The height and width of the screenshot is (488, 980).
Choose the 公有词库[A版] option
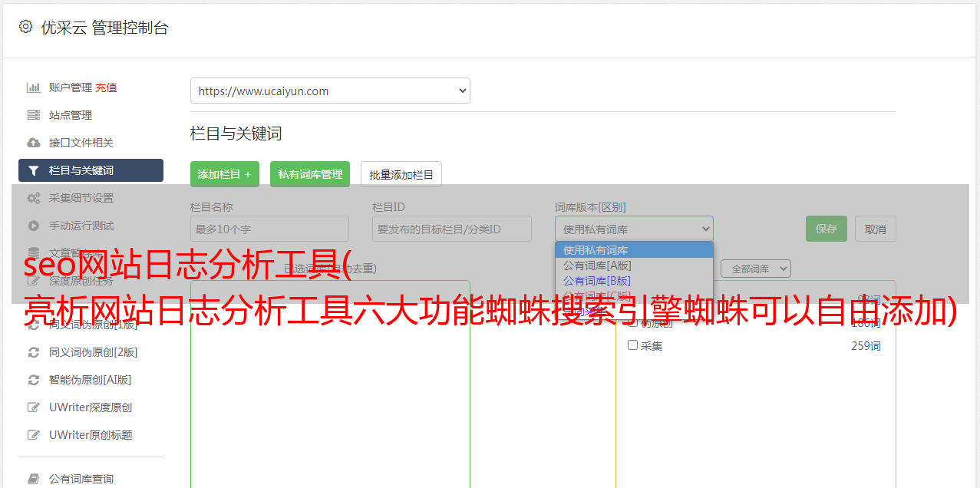tap(634, 265)
